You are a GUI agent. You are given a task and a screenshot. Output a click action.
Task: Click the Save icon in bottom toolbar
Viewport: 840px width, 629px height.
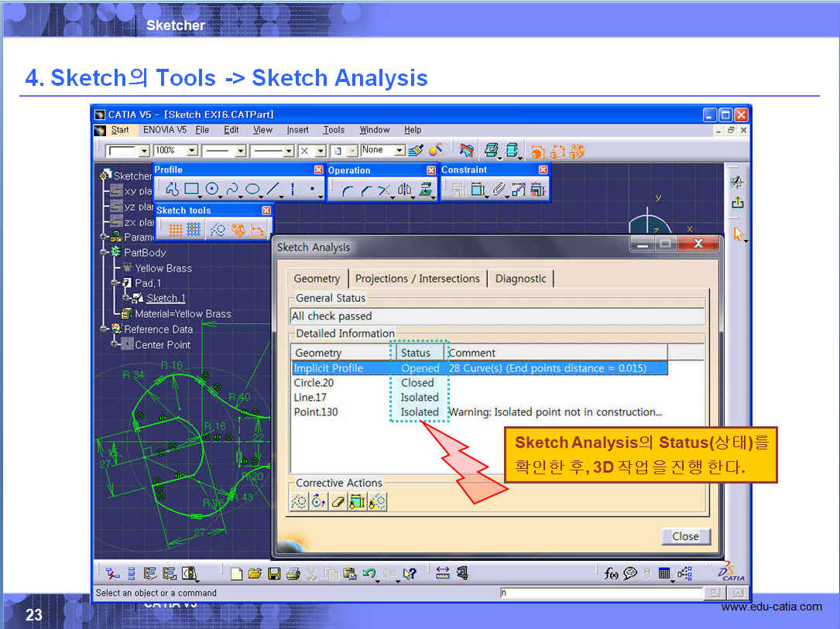click(274, 573)
